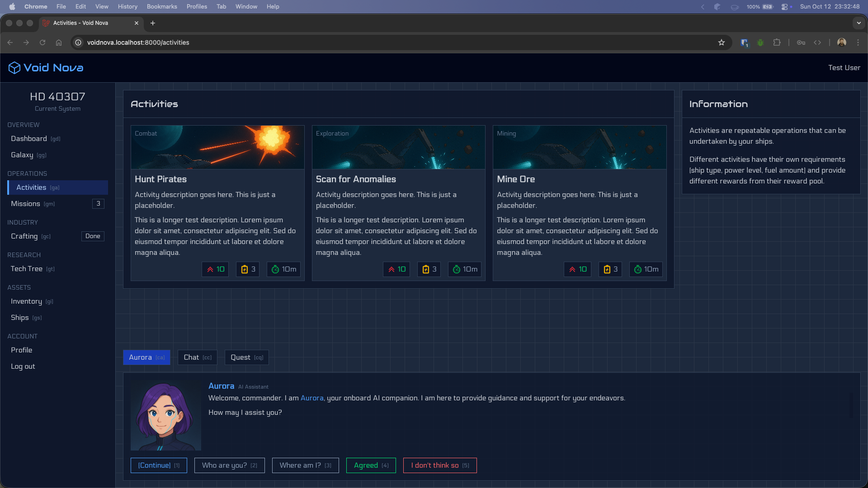Click the Agreed response button
Screen dimensions: 868x488
(371, 465)
